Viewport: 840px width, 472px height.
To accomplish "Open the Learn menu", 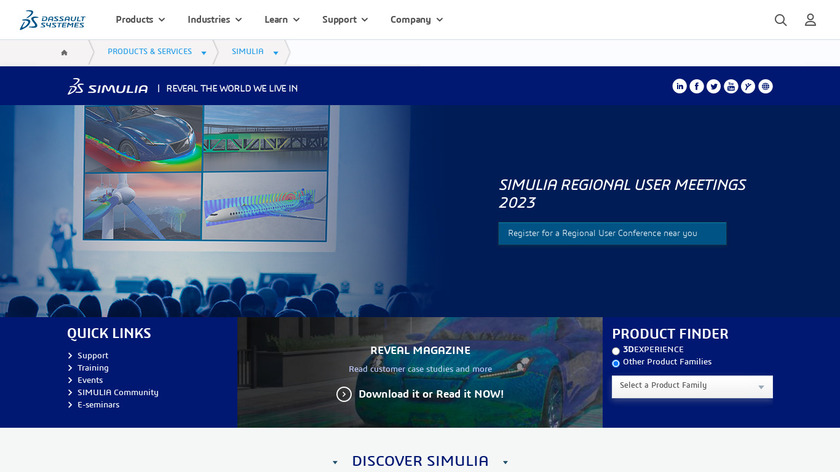I will click(282, 20).
